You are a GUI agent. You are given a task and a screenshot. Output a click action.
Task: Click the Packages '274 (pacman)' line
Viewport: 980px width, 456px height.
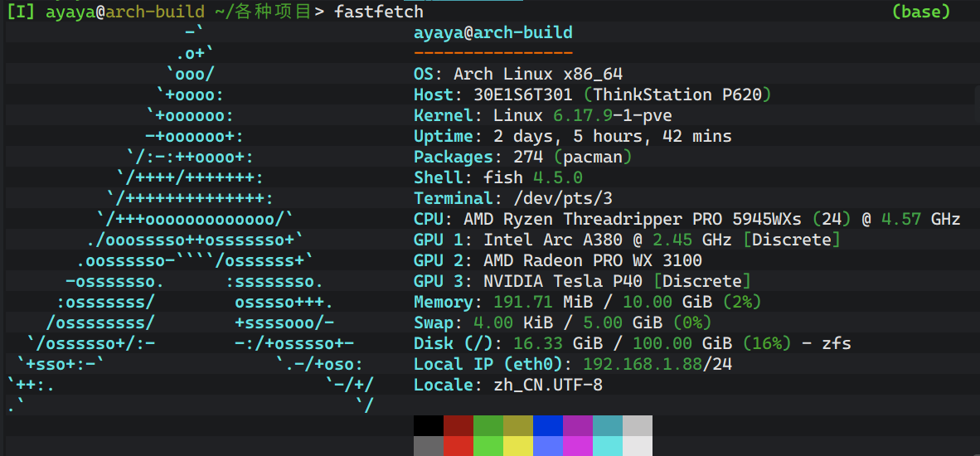[522, 157]
